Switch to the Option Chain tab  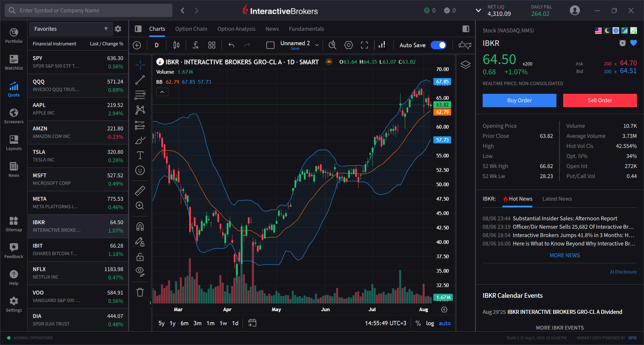pos(191,29)
